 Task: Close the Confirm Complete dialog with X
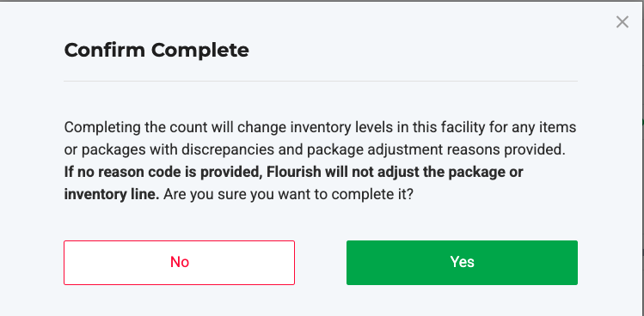tap(623, 22)
